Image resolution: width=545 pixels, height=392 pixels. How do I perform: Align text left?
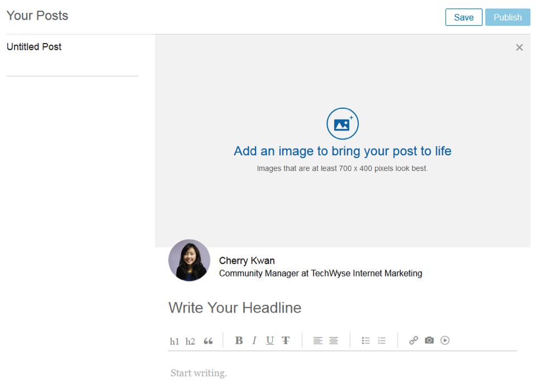[317, 341]
